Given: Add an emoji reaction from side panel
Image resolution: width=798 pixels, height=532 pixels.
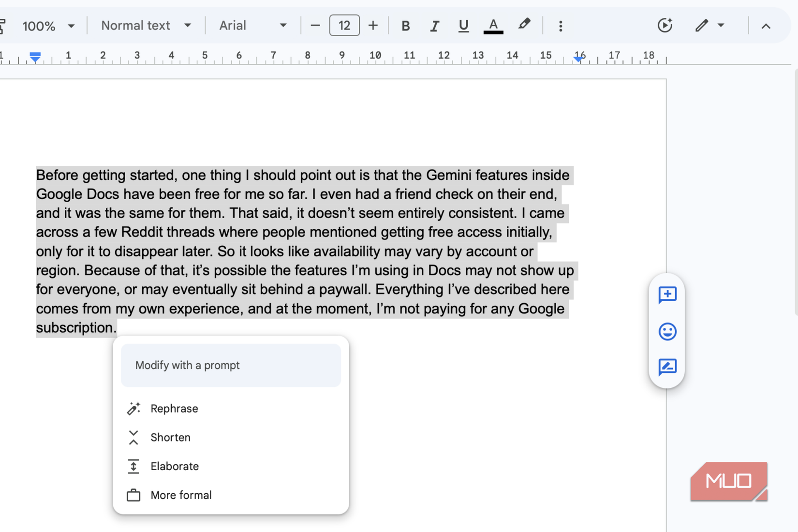Looking at the screenshot, I should pyautogui.click(x=667, y=331).
